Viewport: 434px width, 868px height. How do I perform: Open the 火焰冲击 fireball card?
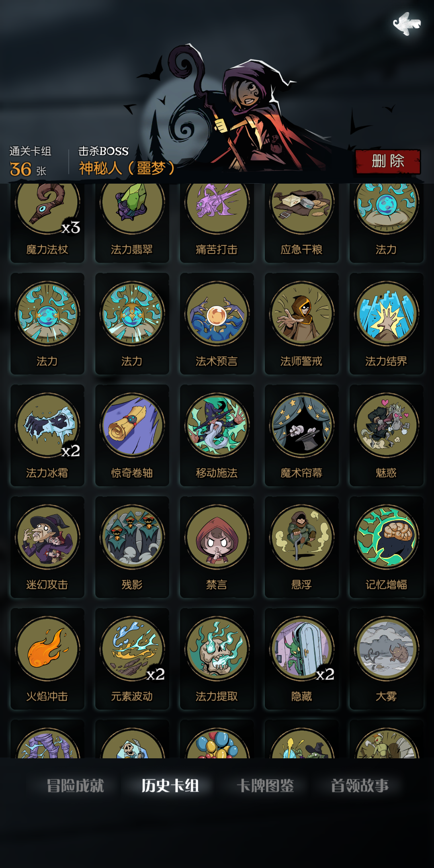47,659
